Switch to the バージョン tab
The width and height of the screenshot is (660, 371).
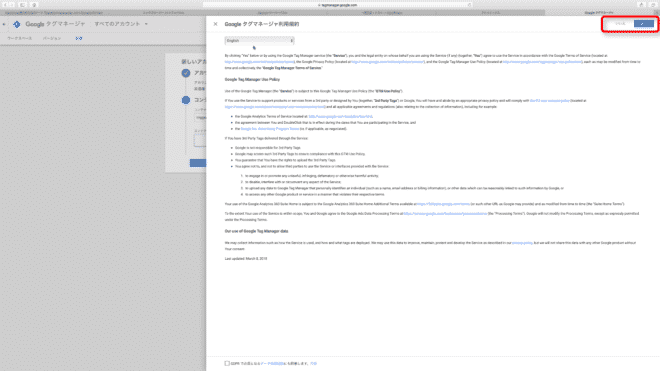click(52, 38)
